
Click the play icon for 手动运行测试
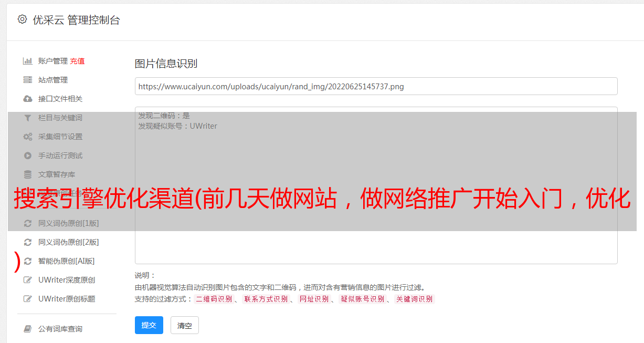(28, 155)
